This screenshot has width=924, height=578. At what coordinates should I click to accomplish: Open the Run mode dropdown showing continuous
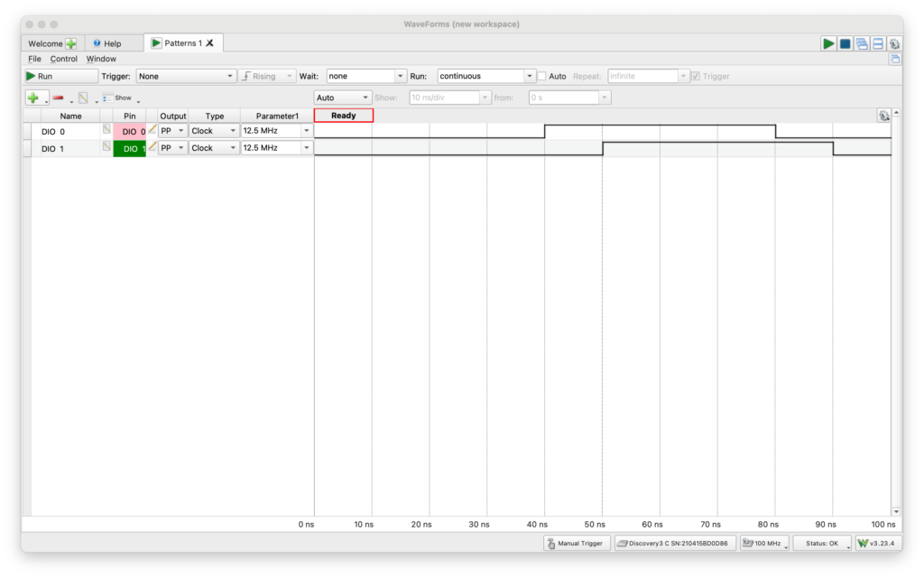[486, 77]
